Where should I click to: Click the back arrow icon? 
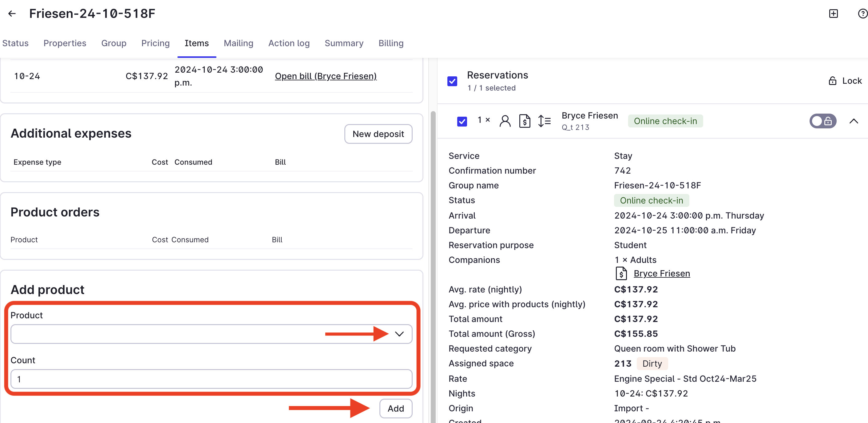[12, 14]
